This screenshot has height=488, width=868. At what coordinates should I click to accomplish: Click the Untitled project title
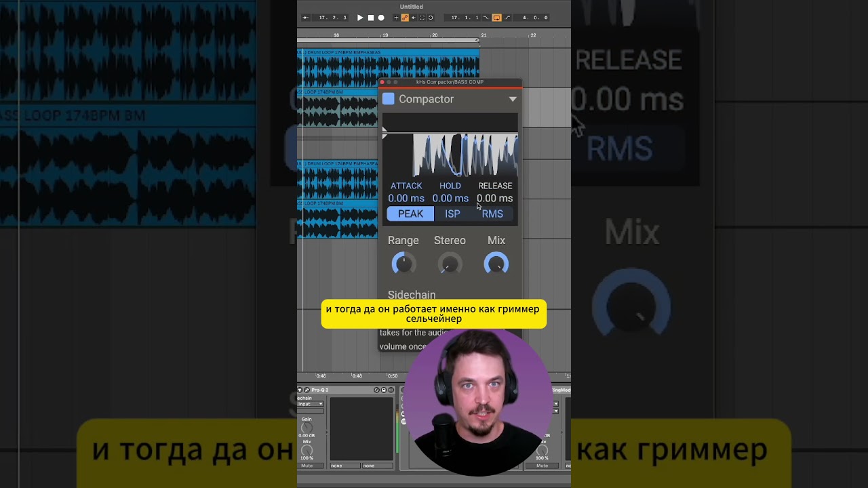pyautogui.click(x=412, y=7)
